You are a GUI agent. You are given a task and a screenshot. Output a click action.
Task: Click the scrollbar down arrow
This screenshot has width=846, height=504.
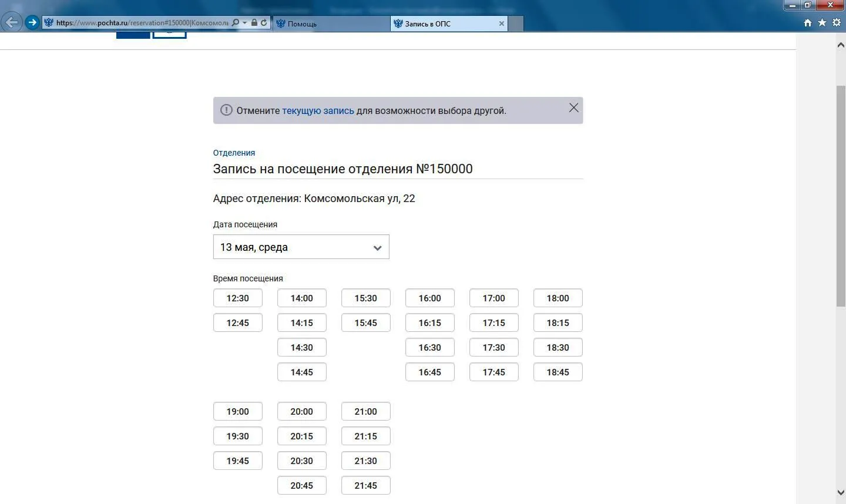(x=840, y=492)
